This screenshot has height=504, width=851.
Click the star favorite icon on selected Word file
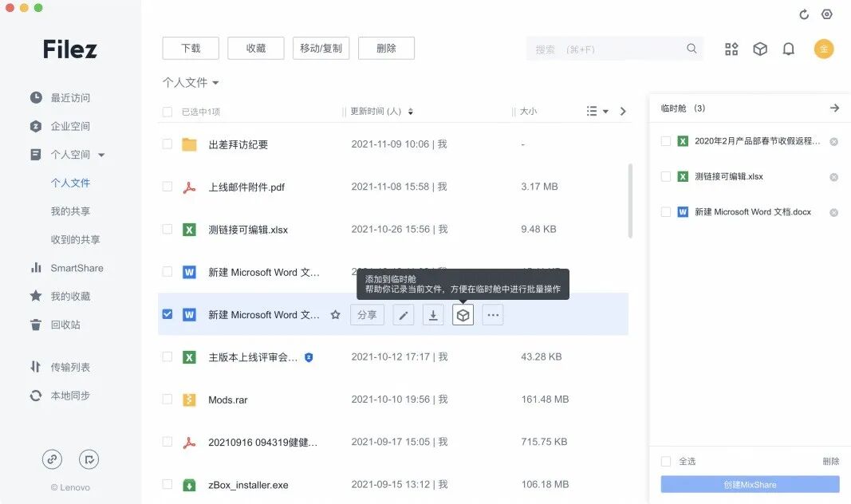pos(335,314)
